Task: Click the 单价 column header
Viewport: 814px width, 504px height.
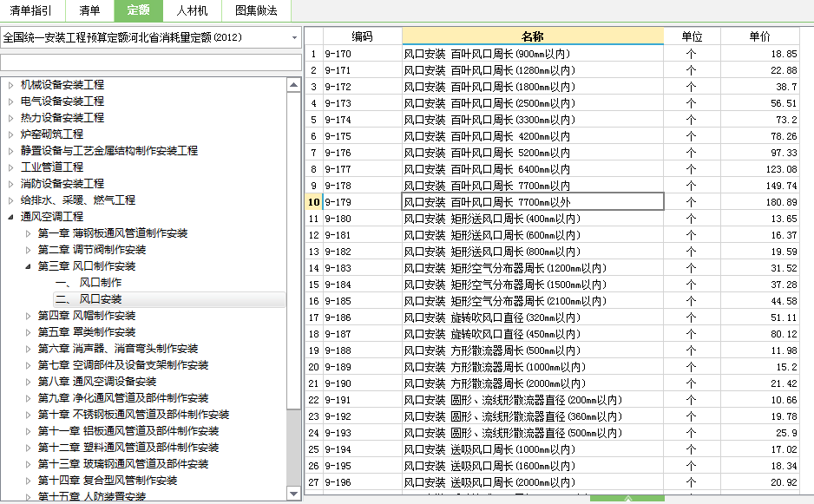Action: 760,36
